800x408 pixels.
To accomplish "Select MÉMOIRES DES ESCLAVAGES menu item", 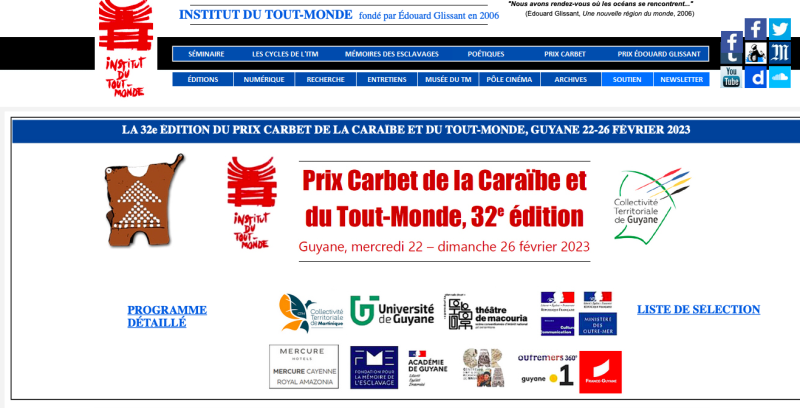I will (x=392, y=54).
